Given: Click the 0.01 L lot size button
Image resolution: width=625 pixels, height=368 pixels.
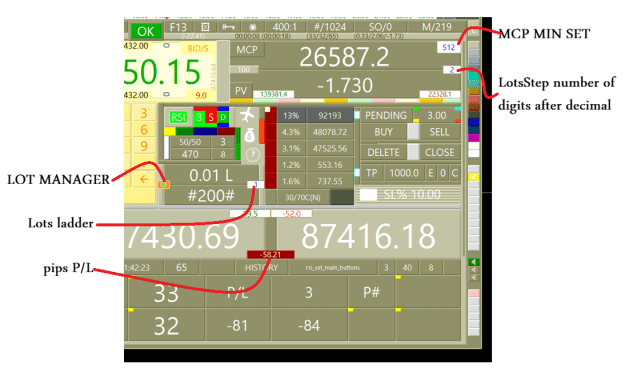Looking at the screenshot, I should pos(211,175).
